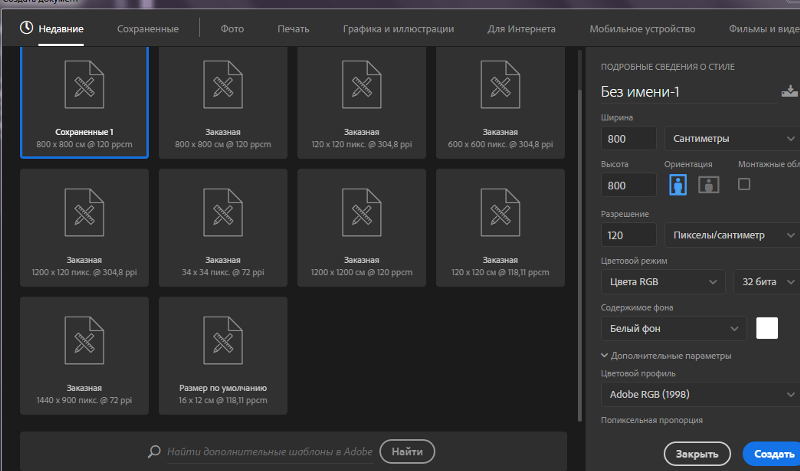Switch to Мобильное устройство tab
The width and height of the screenshot is (800, 471).
click(642, 29)
